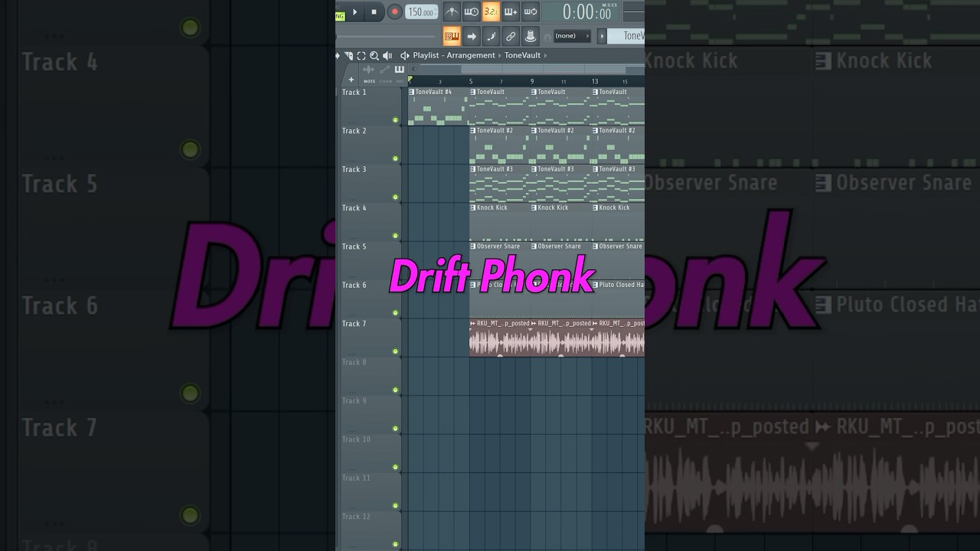980x551 pixels.
Task: Toggle the 3.2.1 countdown before recording
Action: click(491, 11)
